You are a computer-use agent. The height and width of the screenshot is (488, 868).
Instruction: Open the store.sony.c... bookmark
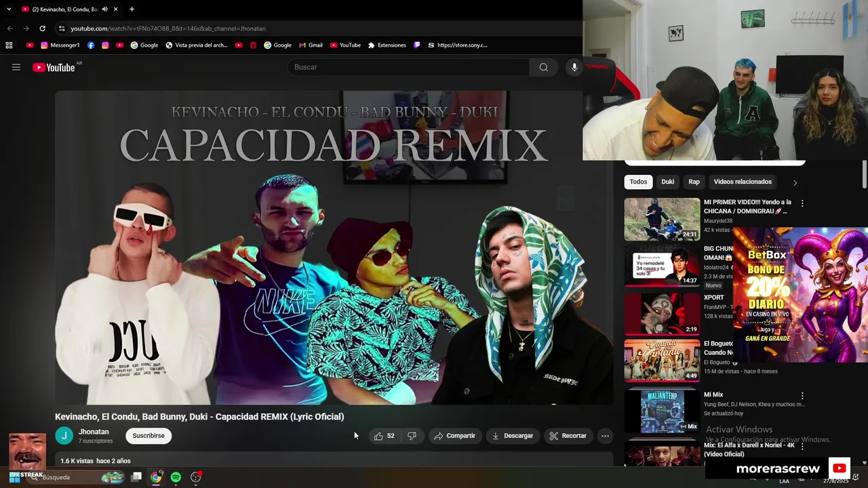(458, 45)
